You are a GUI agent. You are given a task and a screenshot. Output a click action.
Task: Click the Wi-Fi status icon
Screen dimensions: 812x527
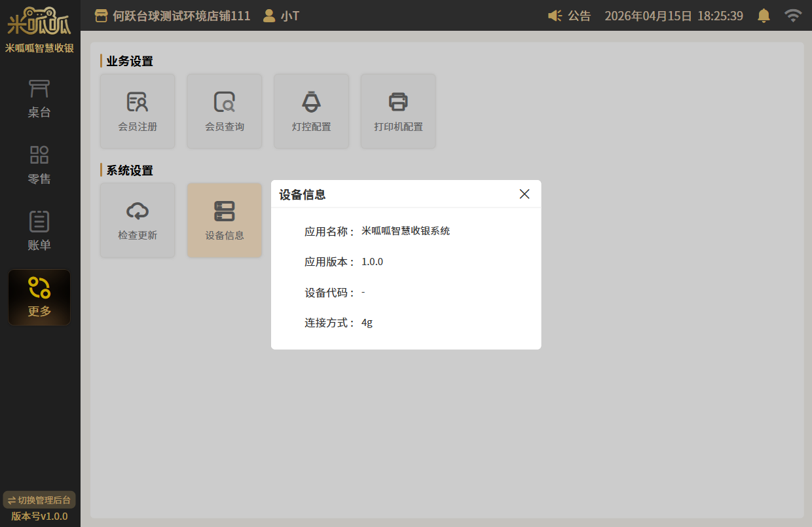point(793,16)
